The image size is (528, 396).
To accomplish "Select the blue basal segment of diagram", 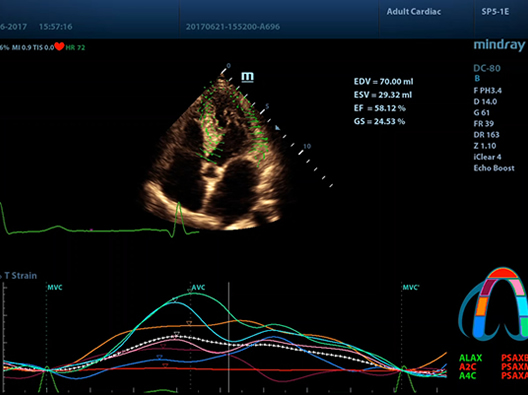I will [x=478, y=327].
